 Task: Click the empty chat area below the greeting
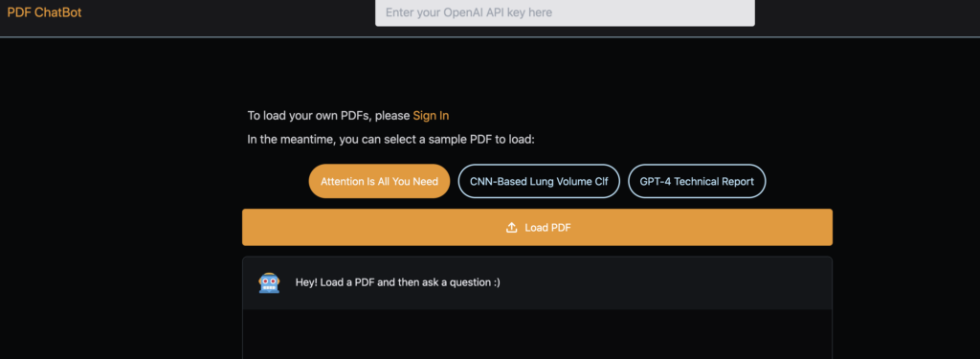point(537,334)
